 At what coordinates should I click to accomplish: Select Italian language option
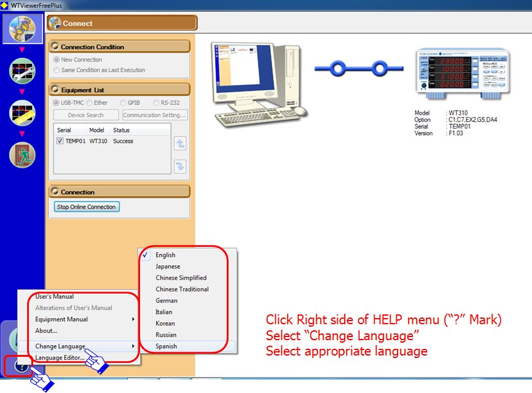[187, 312]
